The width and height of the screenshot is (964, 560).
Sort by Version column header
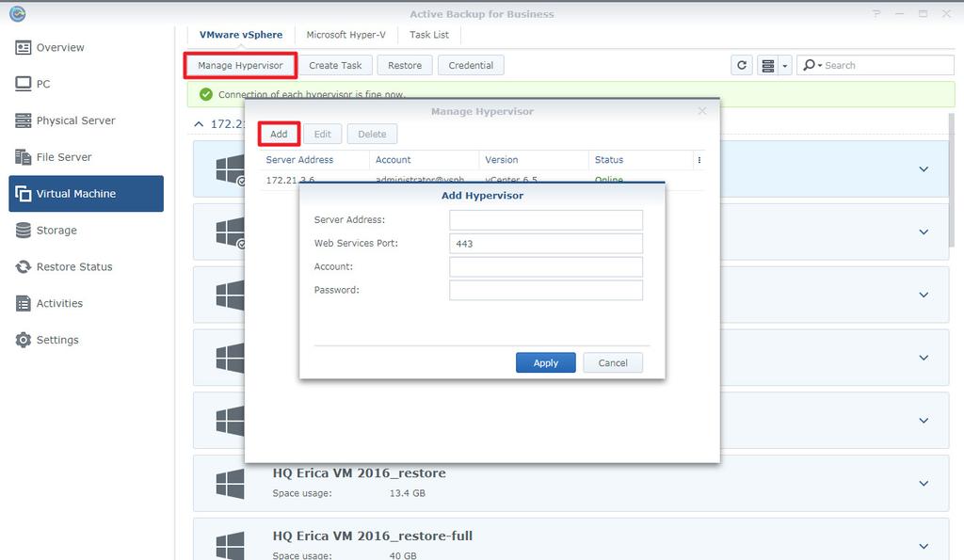point(533,160)
